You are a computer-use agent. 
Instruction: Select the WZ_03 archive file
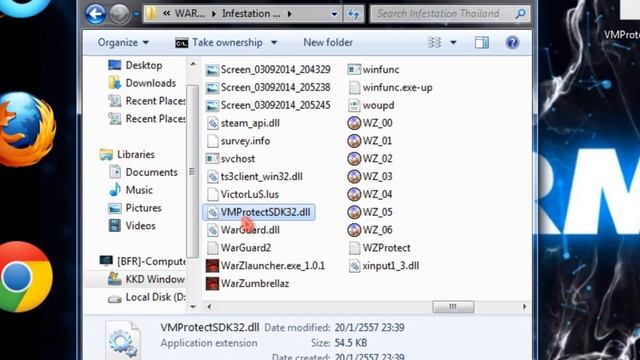[x=370, y=177]
